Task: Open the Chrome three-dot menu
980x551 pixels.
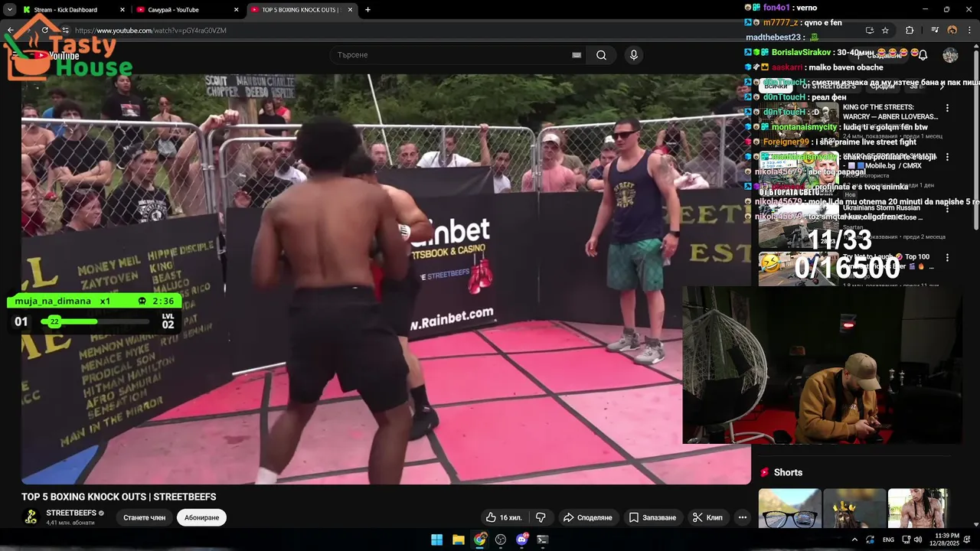Action: click(970, 30)
